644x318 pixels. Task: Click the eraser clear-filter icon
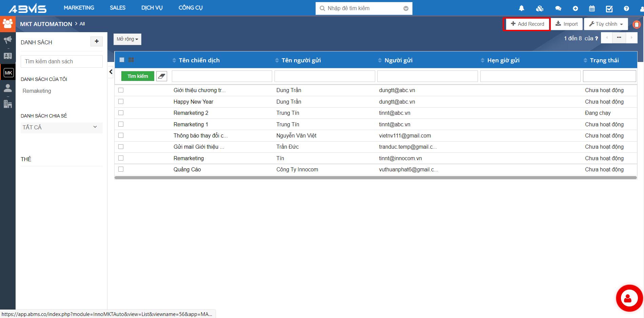162,76
